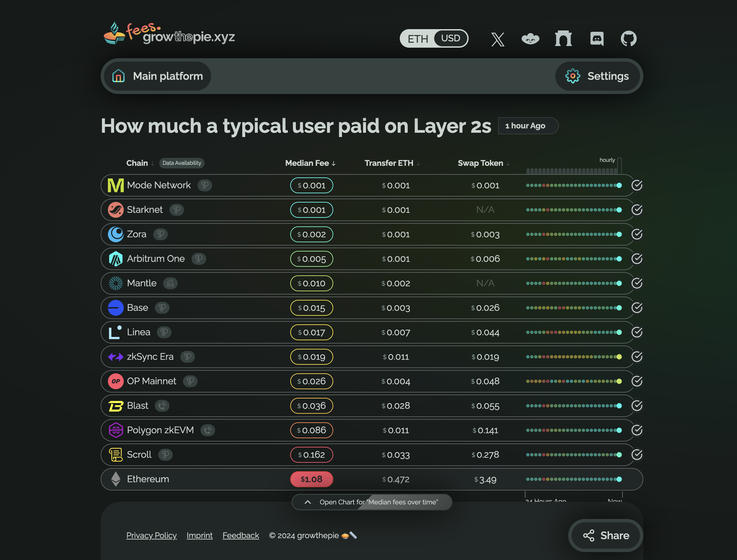
Task: Switch the currency toggle to ETH
Action: pyautogui.click(x=418, y=39)
